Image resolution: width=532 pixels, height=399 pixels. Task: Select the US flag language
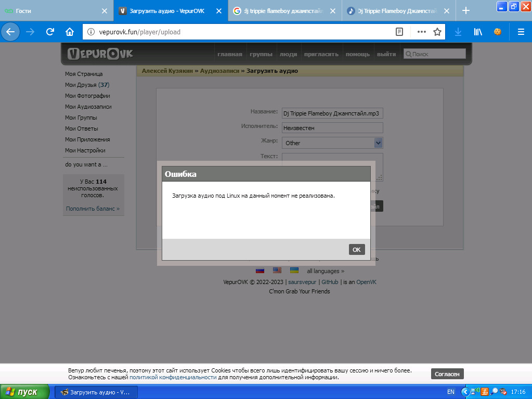(x=277, y=271)
